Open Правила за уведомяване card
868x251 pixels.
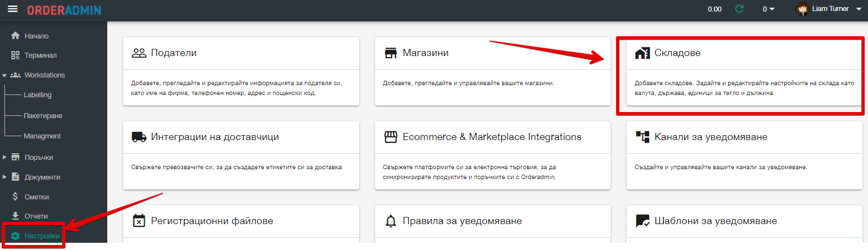tap(493, 224)
